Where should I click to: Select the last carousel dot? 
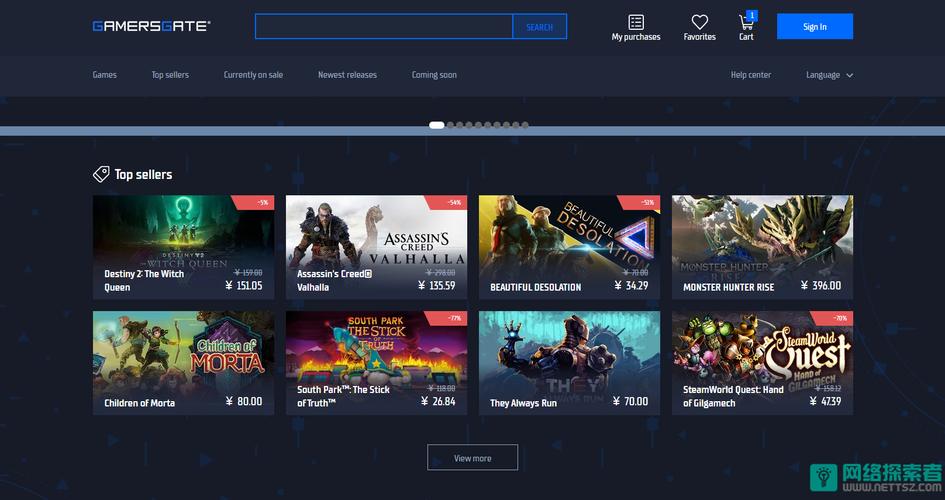click(525, 125)
